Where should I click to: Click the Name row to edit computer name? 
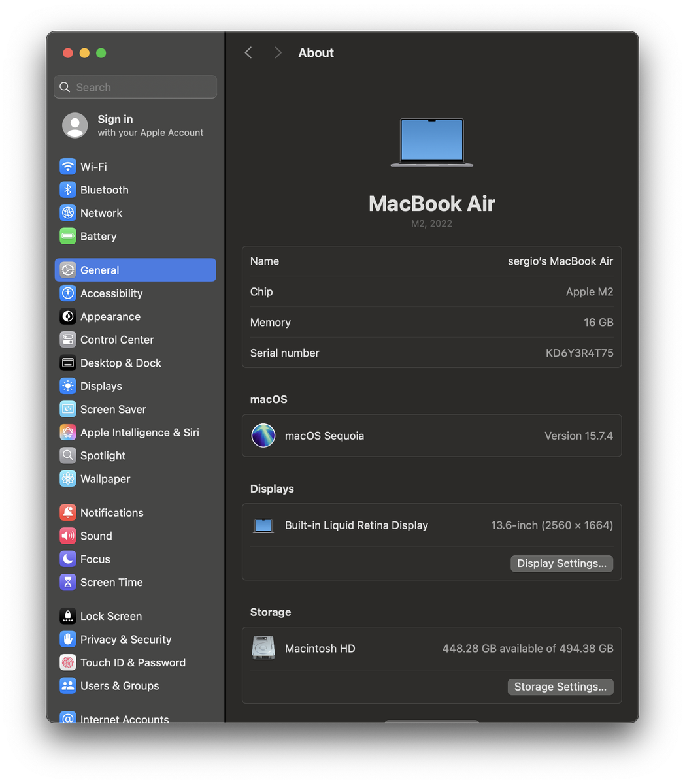pyautogui.click(x=431, y=261)
